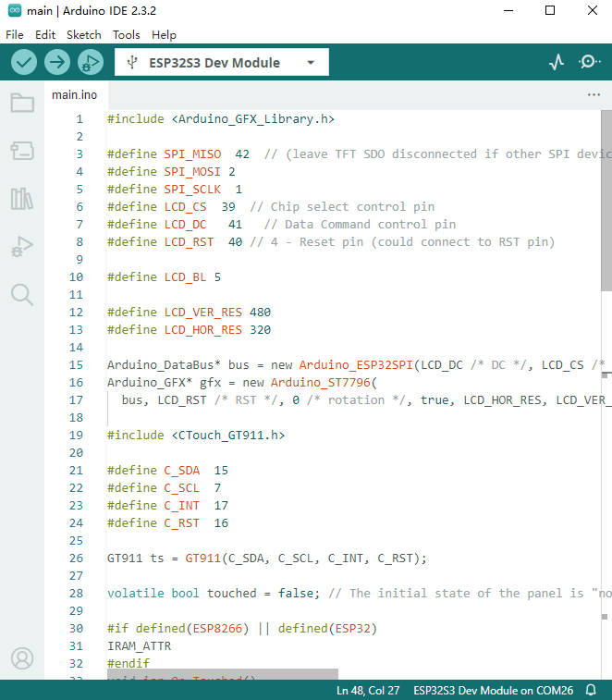Click the user account icon in the sidebar
This screenshot has width=612, height=700.
[22, 658]
